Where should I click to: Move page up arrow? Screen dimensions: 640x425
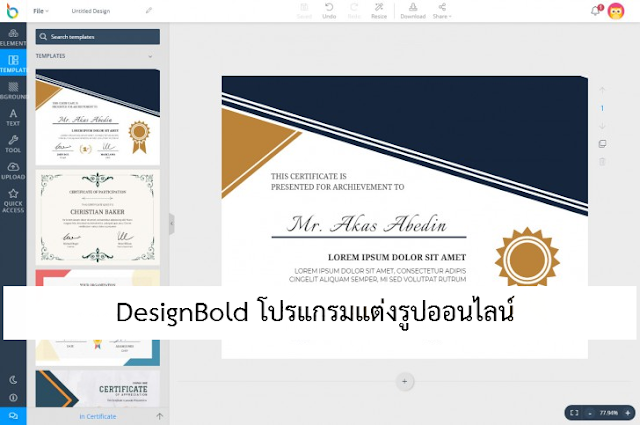(602, 90)
